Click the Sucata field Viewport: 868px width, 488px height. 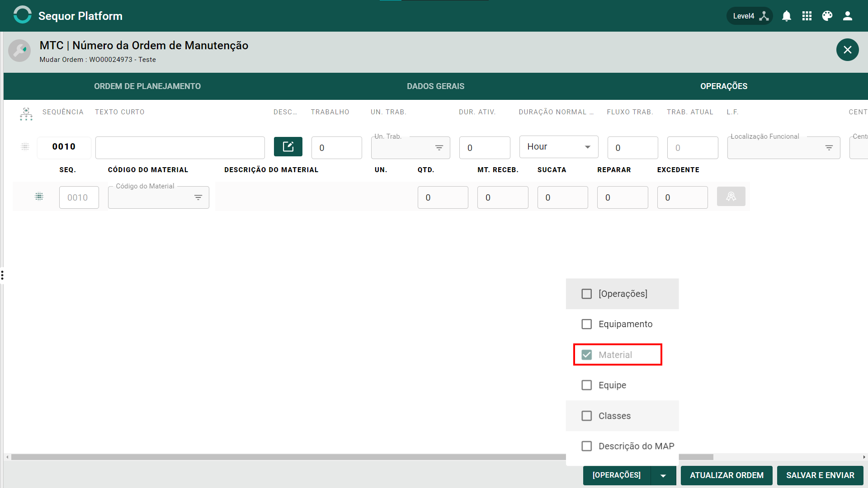click(563, 197)
